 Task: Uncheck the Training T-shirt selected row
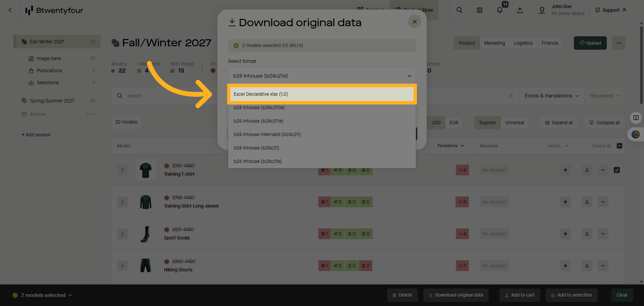[x=617, y=170]
